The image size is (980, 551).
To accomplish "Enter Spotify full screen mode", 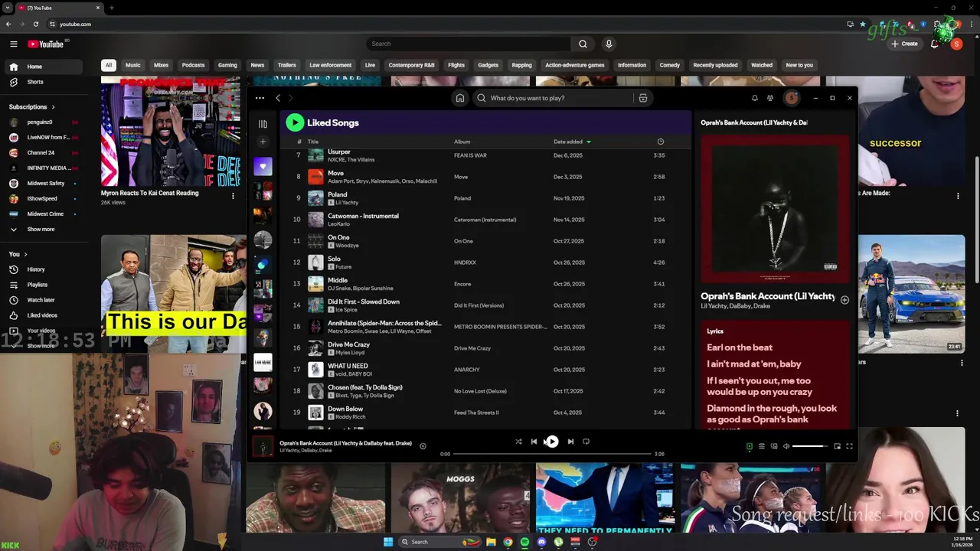I will pyautogui.click(x=849, y=446).
